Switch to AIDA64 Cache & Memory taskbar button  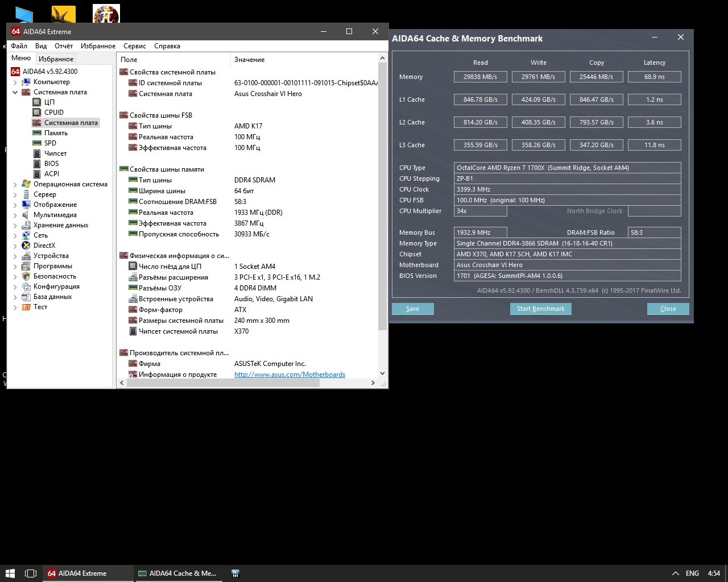tap(178, 573)
